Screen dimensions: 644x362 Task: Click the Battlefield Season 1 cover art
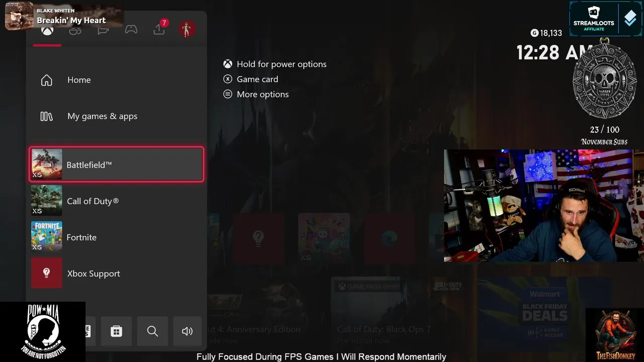(x=47, y=164)
